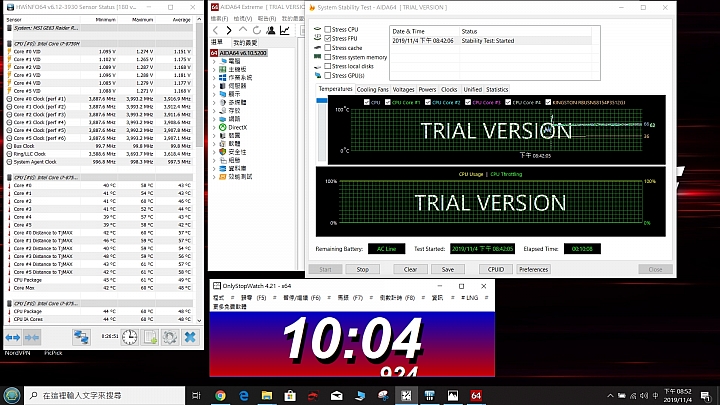Open the notification center icon
Image resolution: width=720 pixels, height=405 pixels.
(x=706, y=395)
